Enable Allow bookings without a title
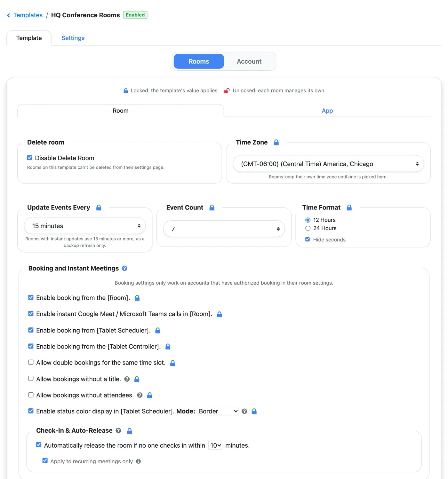 pyautogui.click(x=31, y=379)
